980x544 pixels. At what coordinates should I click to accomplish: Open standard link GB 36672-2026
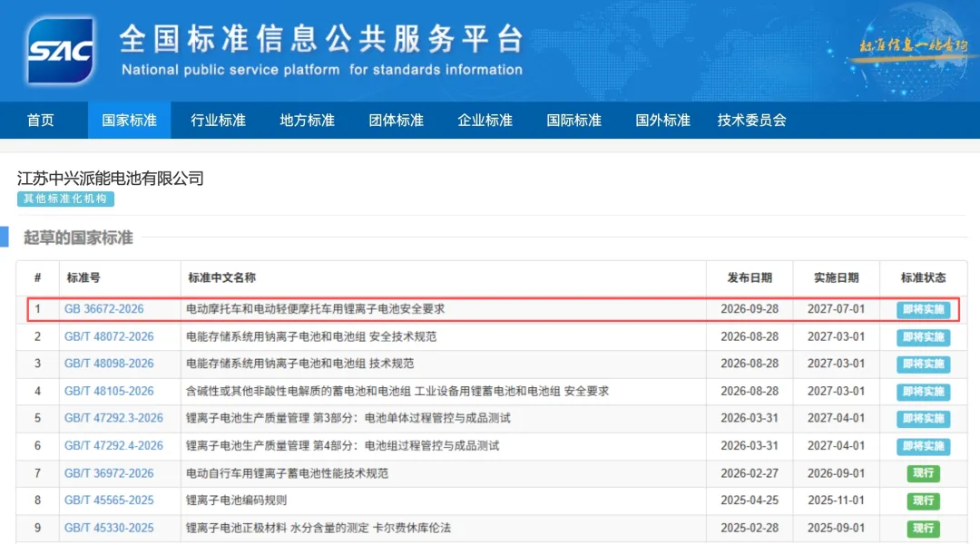(103, 308)
